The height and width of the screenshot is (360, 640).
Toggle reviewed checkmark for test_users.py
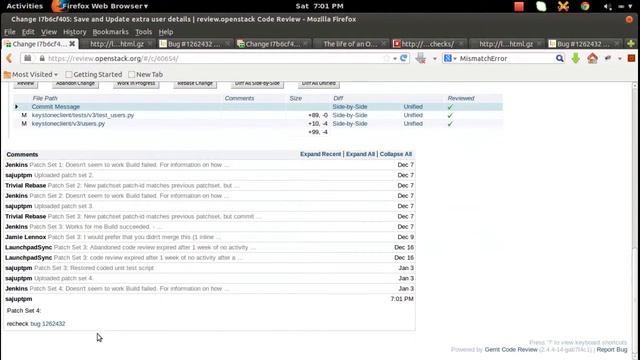tap(450, 116)
